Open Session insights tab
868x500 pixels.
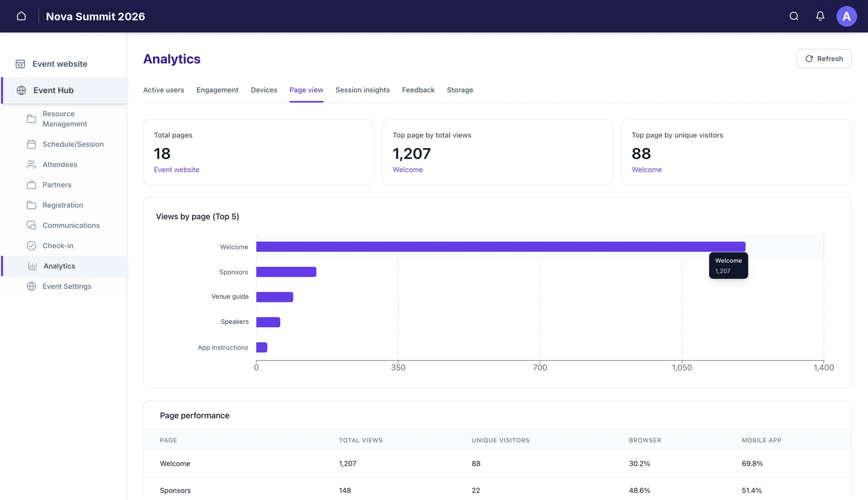click(x=362, y=90)
